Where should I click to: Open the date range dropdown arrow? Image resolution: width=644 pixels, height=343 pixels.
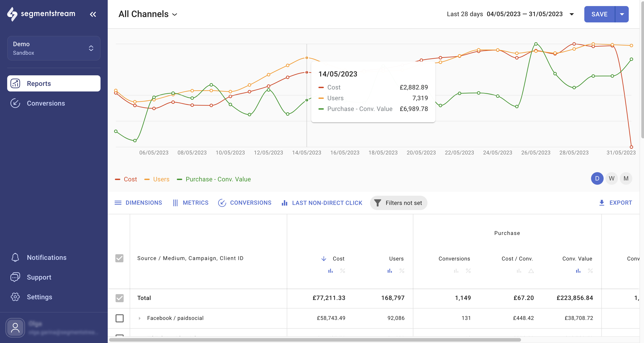[x=572, y=14]
